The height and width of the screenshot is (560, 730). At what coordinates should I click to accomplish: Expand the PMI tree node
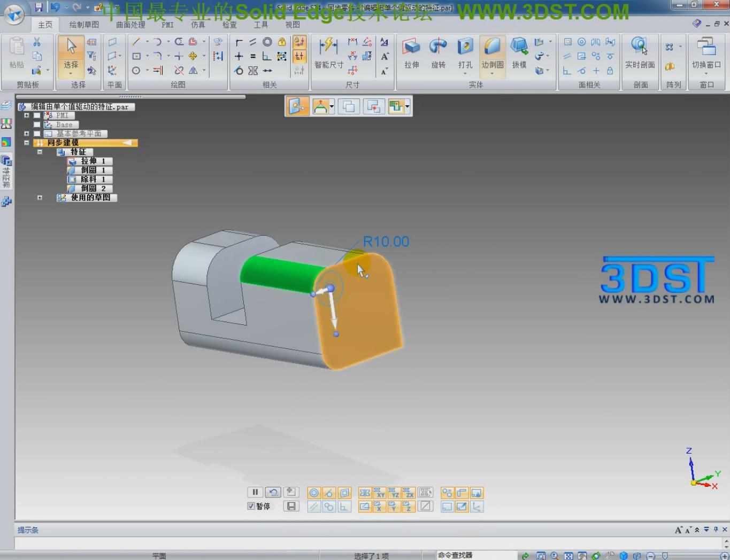click(x=26, y=115)
